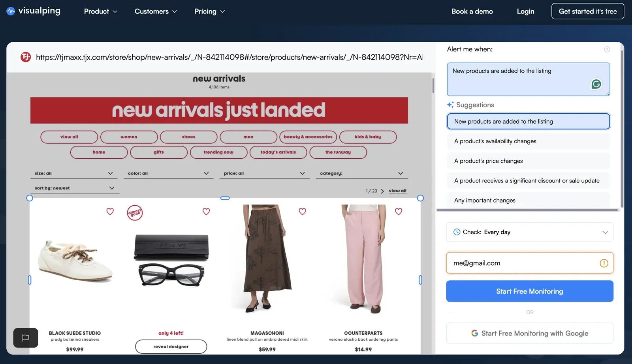This screenshot has height=364, width=632.
Task: Click the page preview vertical scrollbar
Action: (x=433, y=85)
